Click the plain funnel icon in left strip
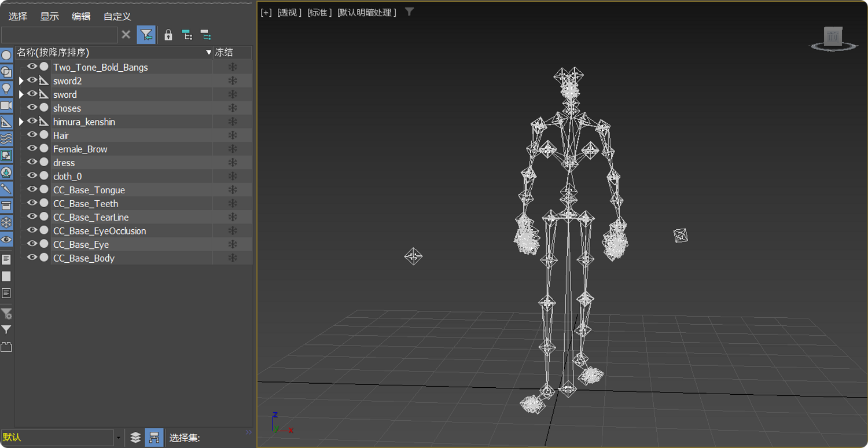 click(x=6, y=330)
